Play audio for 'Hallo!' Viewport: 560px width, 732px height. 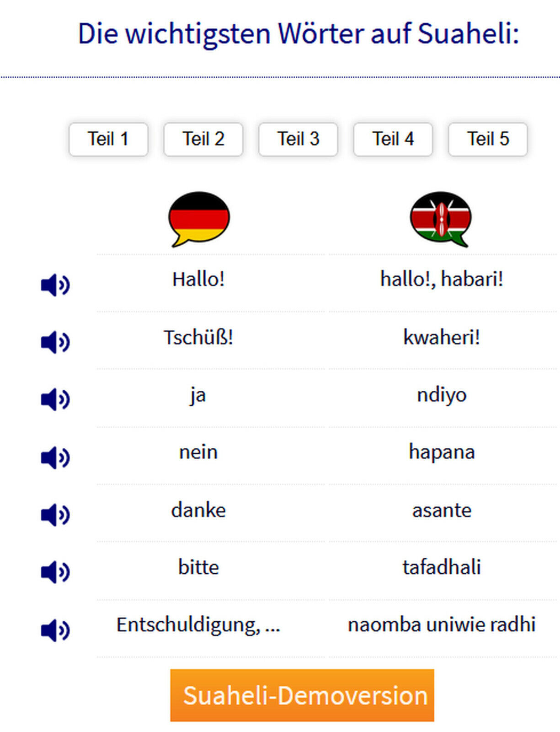click(x=55, y=285)
